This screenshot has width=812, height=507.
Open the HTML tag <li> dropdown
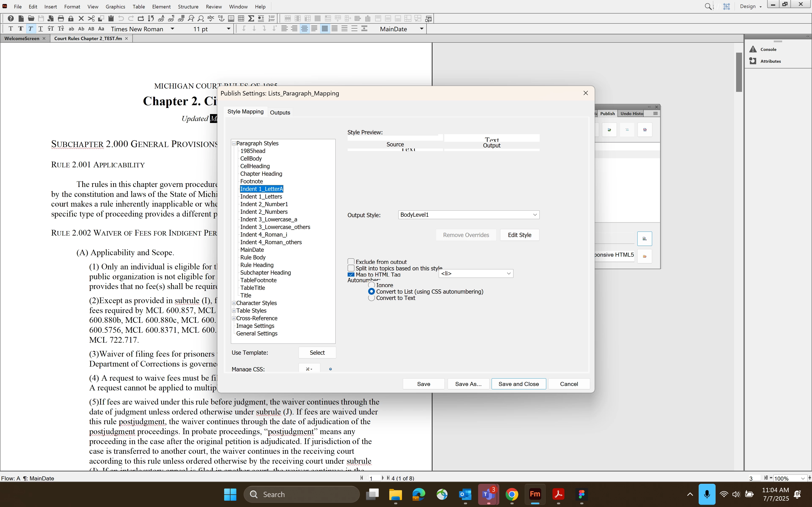[509, 274]
